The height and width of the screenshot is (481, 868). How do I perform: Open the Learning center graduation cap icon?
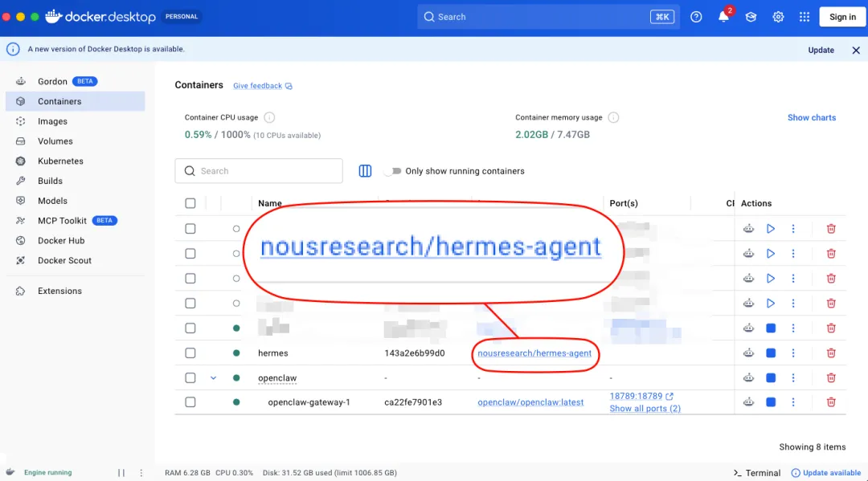click(751, 17)
